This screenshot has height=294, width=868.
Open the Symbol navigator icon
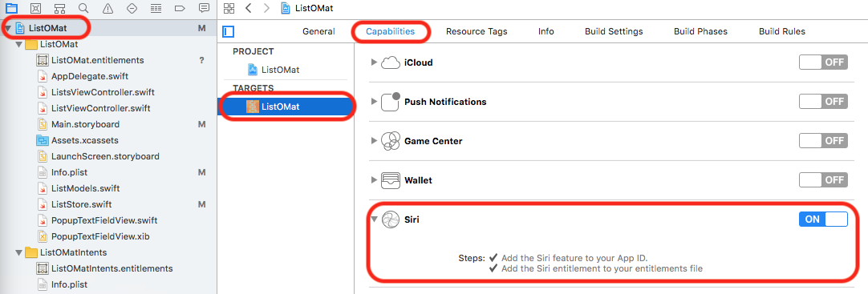[x=59, y=8]
